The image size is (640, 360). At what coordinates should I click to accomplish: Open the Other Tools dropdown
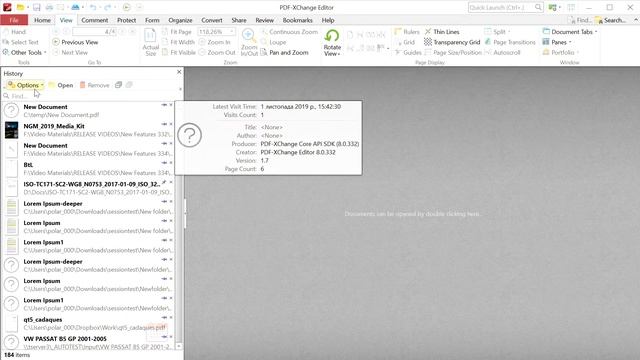(24, 52)
